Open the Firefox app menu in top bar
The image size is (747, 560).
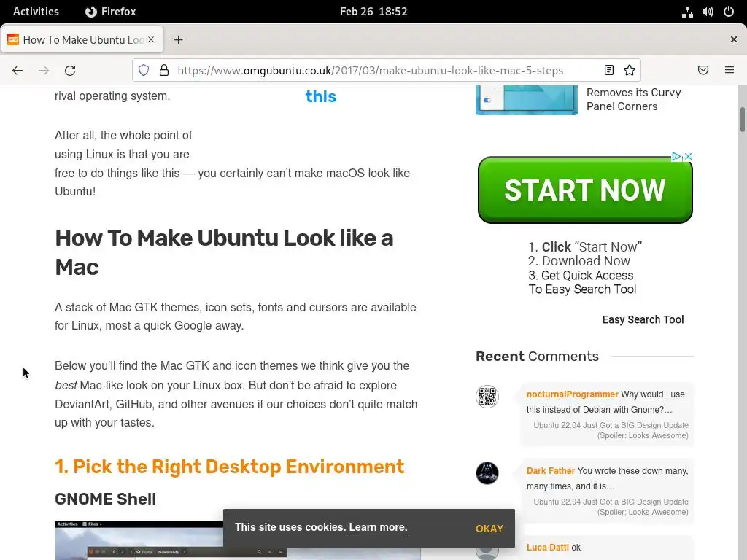coord(111,12)
